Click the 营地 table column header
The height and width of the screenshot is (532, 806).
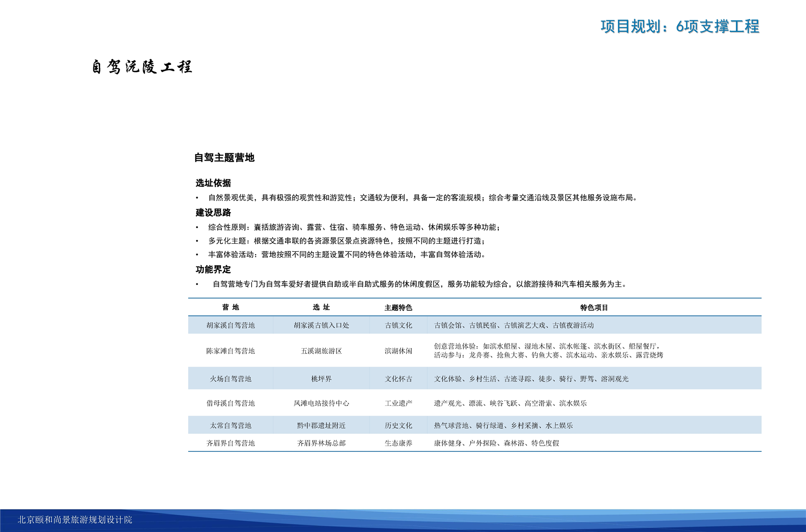click(230, 308)
